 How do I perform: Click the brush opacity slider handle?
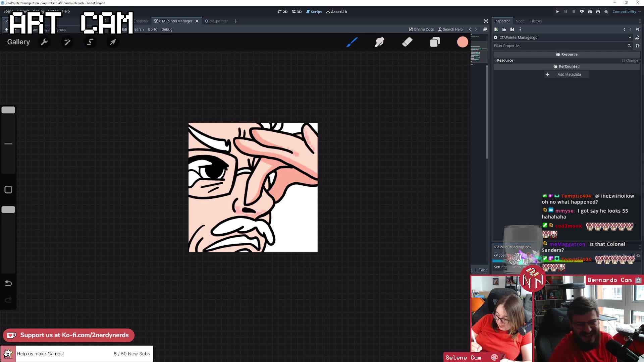click(x=8, y=210)
